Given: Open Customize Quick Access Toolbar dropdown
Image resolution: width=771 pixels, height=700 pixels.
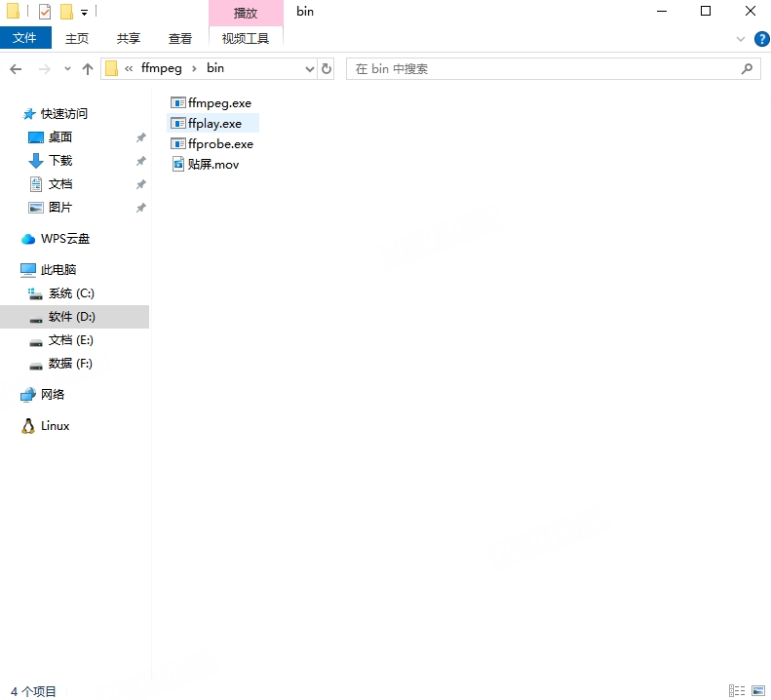Looking at the screenshot, I should [x=84, y=13].
